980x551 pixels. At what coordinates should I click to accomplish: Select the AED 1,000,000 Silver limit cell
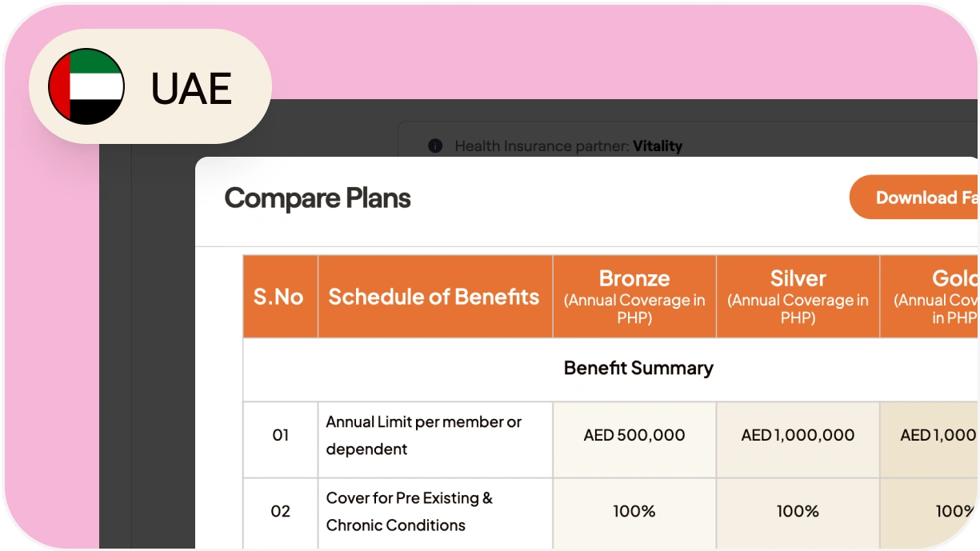tap(797, 436)
